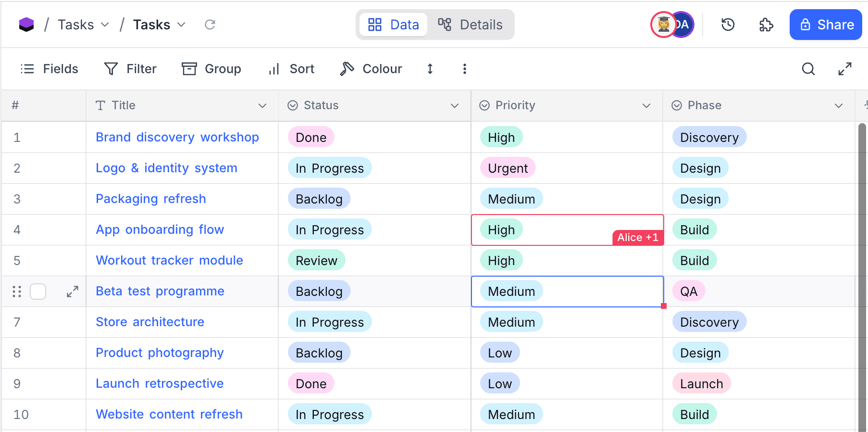This screenshot has width=868, height=432.
Task: Open the Website content refresh link
Action: coord(169,414)
